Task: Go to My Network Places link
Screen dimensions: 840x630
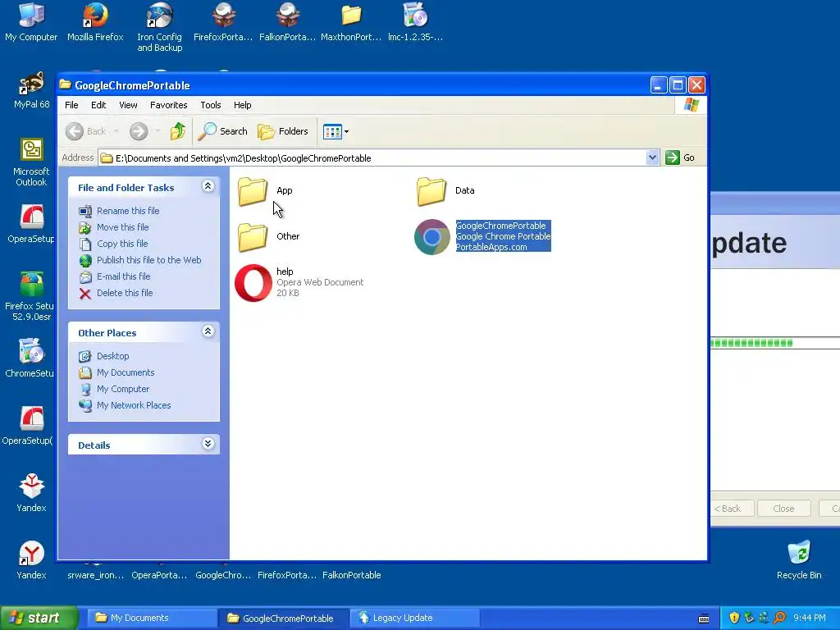Action: coord(134,405)
